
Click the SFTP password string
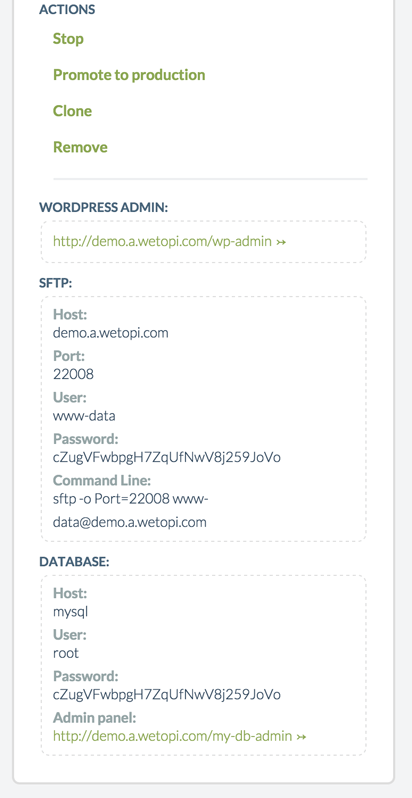tap(167, 458)
